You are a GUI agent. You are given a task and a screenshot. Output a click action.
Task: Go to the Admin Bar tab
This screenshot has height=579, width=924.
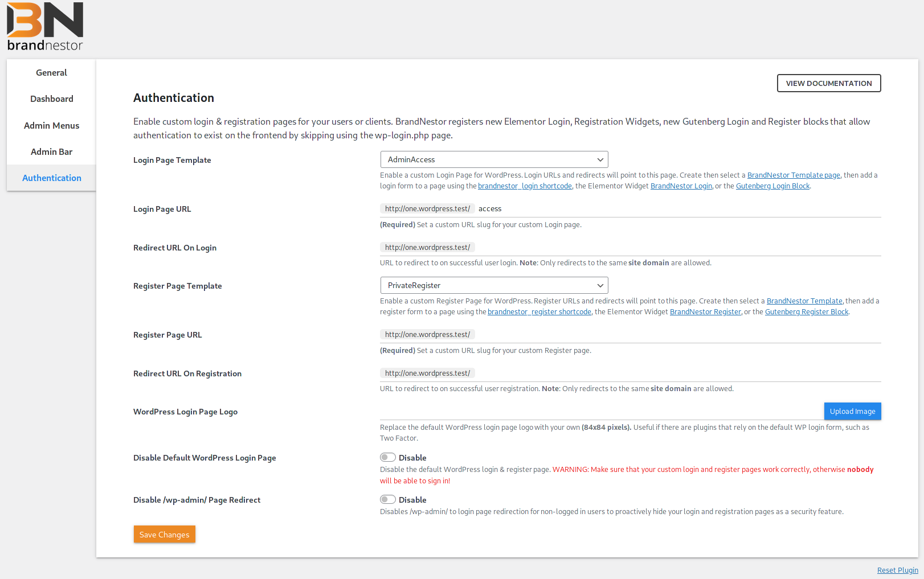(x=51, y=151)
